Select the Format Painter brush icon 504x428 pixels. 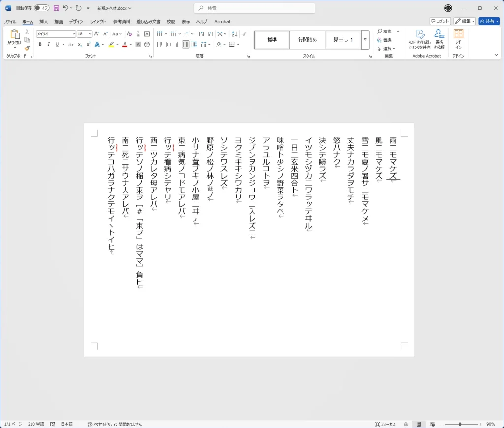point(27,48)
